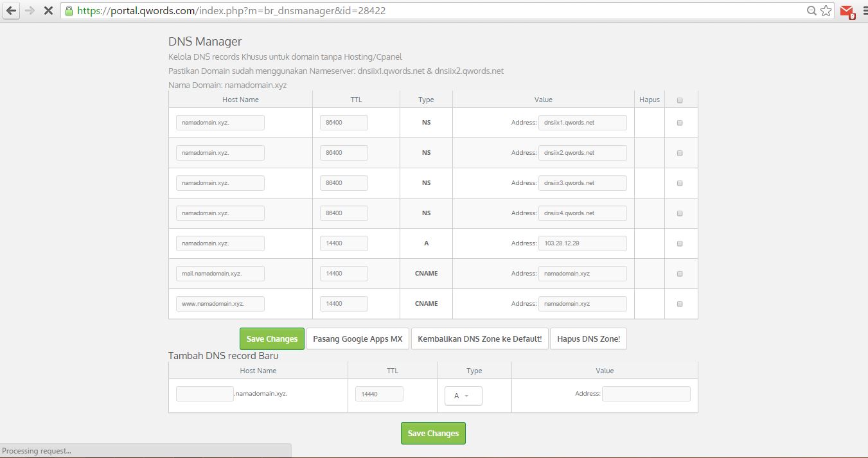The width and height of the screenshot is (868, 458).
Task: Click the zoom magnifier icon in address bar
Action: 812,11
